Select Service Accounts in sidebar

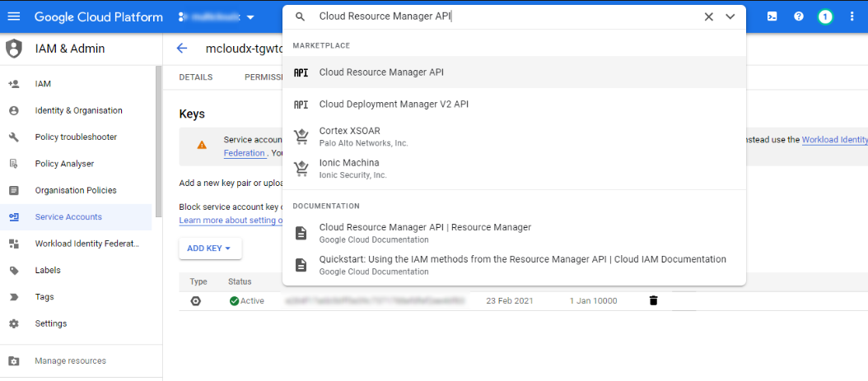point(68,217)
